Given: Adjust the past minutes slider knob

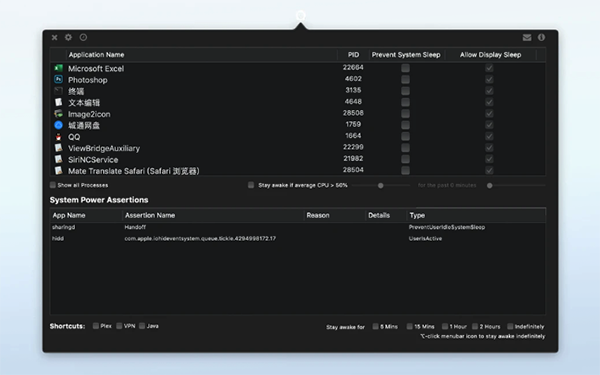Looking at the screenshot, I should tap(489, 186).
